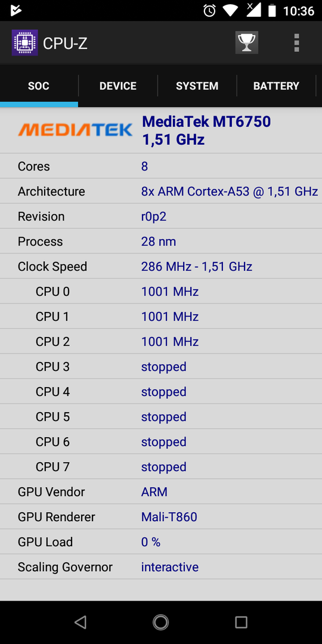The height and width of the screenshot is (644, 322).
Task: Tap the alarm clock status icon
Action: coord(209,11)
